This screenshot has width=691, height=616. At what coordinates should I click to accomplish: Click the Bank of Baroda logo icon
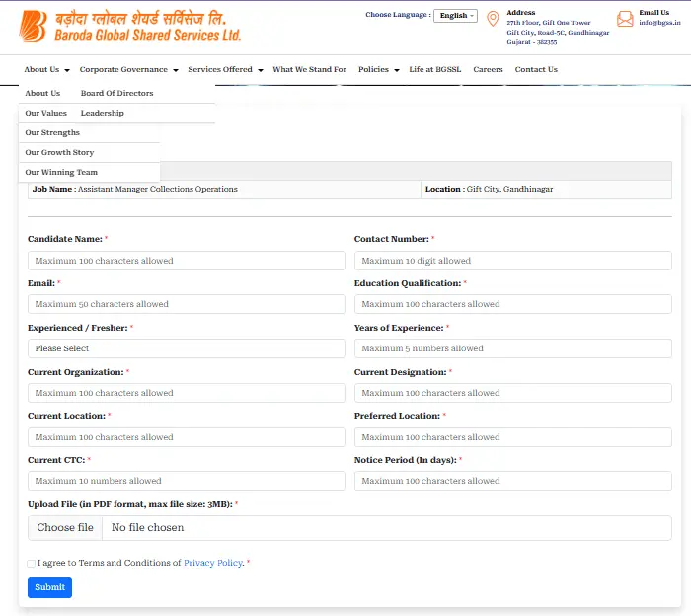pyautogui.click(x=33, y=27)
